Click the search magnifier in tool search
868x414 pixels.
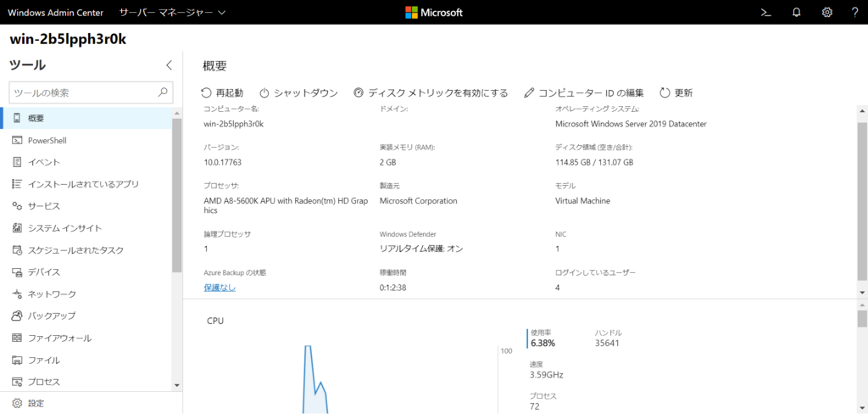[x=163, y=92]
